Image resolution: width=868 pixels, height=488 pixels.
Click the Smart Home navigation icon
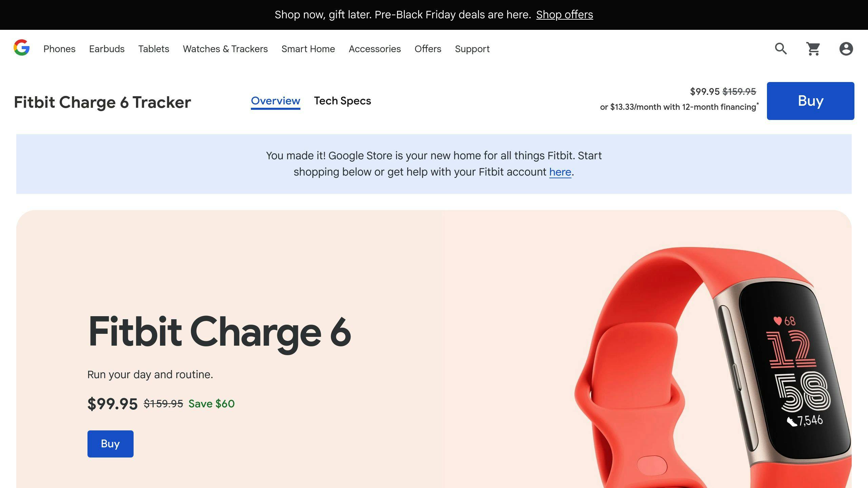[x=308, y=49]
